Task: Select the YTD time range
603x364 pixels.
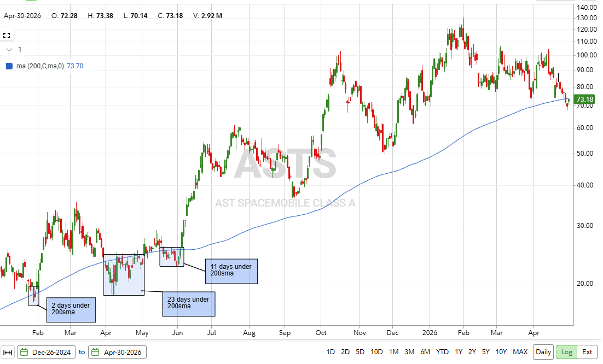Action: click(x=442, y=352)
